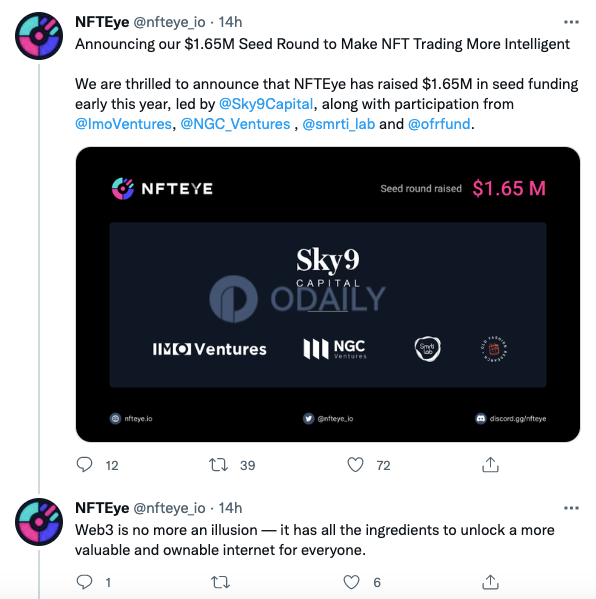Retweet the Web3 illusion tweet

[x=220, y=582]
